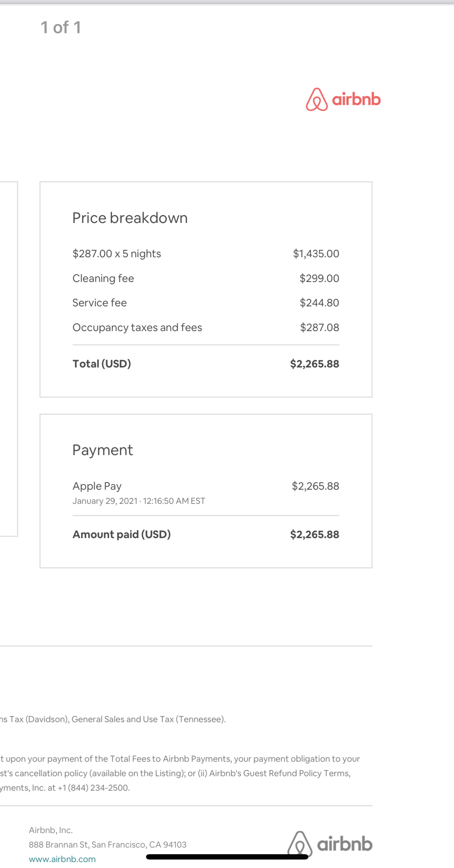Screen dimensions: 454x868
Task: Tap the Total (USD) label
Action: click(102, 364)
